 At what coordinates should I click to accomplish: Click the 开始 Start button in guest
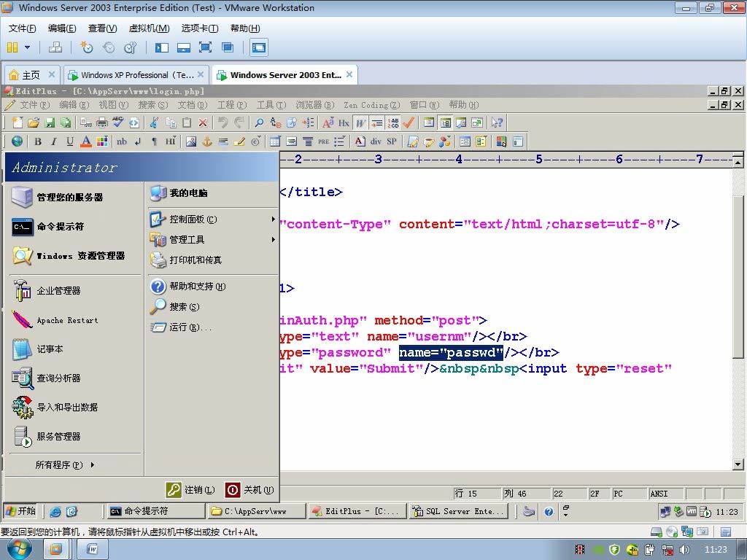click(x=20, y=511)
